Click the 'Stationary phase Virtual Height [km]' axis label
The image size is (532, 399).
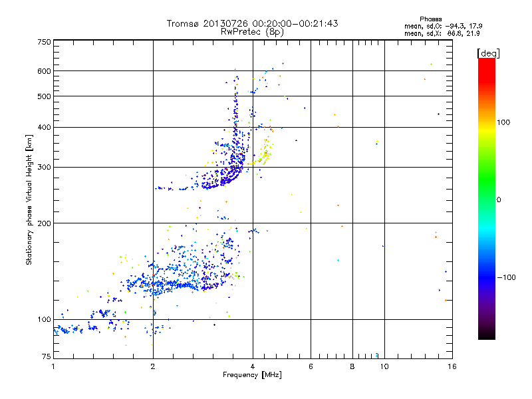pos(29,199)
